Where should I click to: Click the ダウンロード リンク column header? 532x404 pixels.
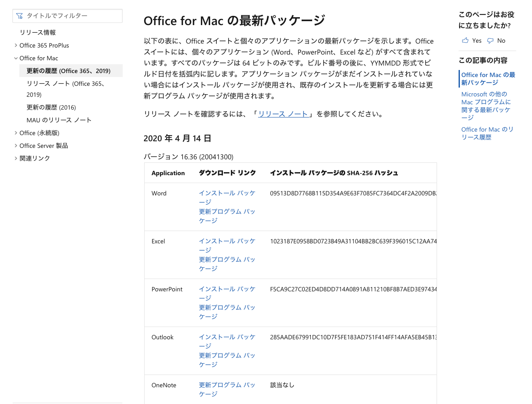(227, 173)
